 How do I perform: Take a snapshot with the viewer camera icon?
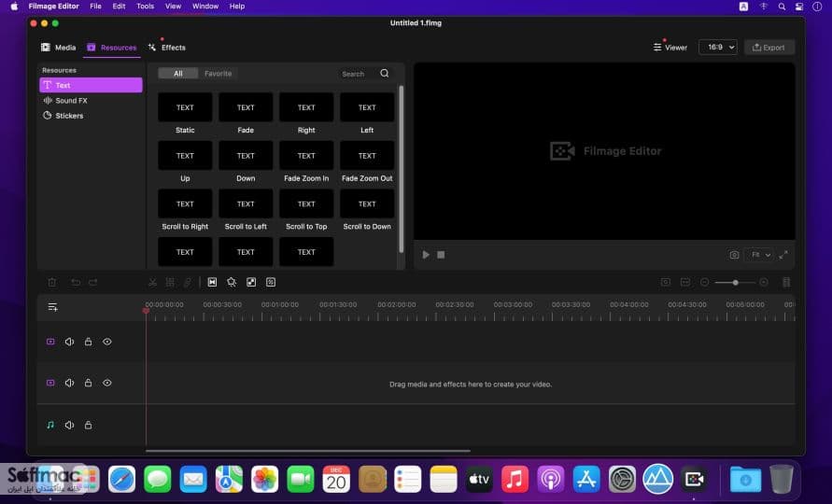tap(734, 255)
